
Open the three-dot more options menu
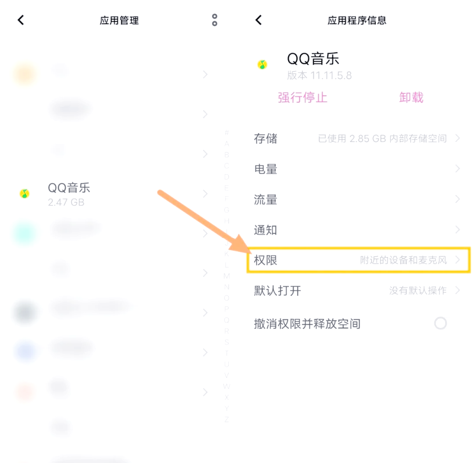pos(215,20)
